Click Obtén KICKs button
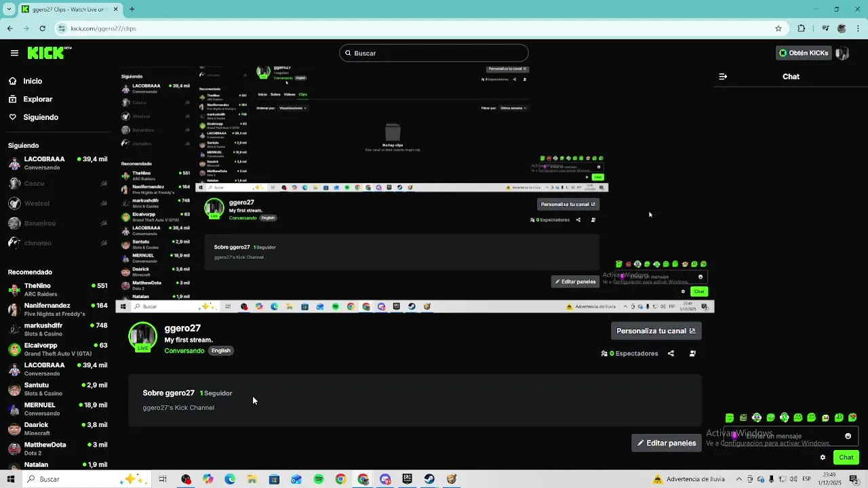 [x=804, y=53]
